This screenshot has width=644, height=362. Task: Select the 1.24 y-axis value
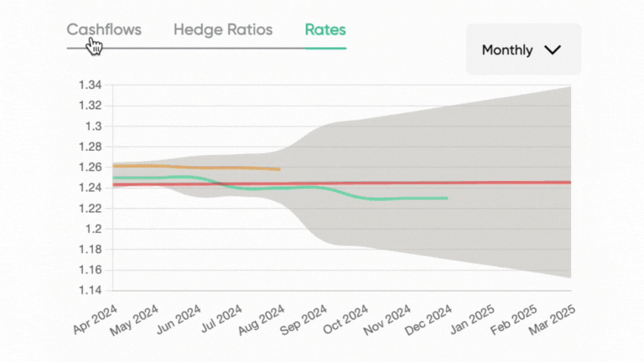pos(90,188)
